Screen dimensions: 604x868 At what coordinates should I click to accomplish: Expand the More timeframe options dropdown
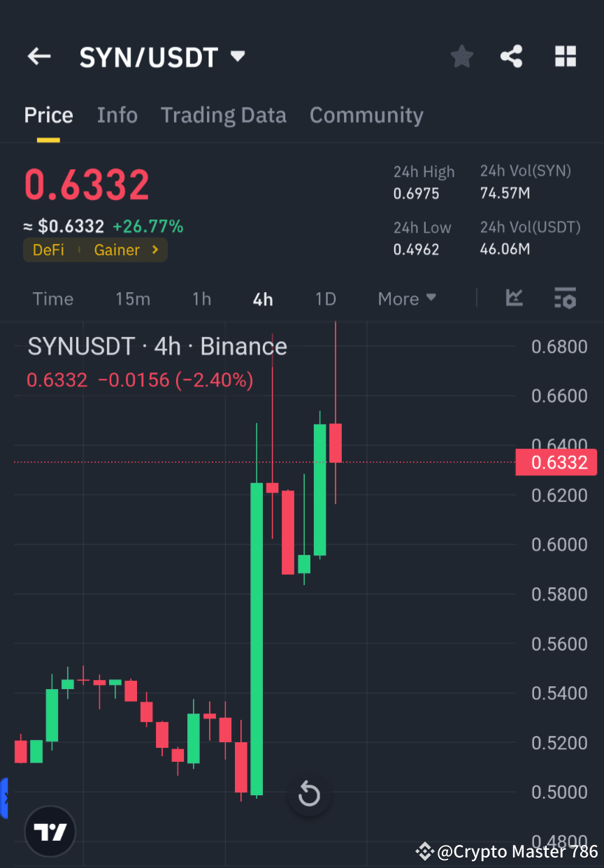tap(406, 298)
